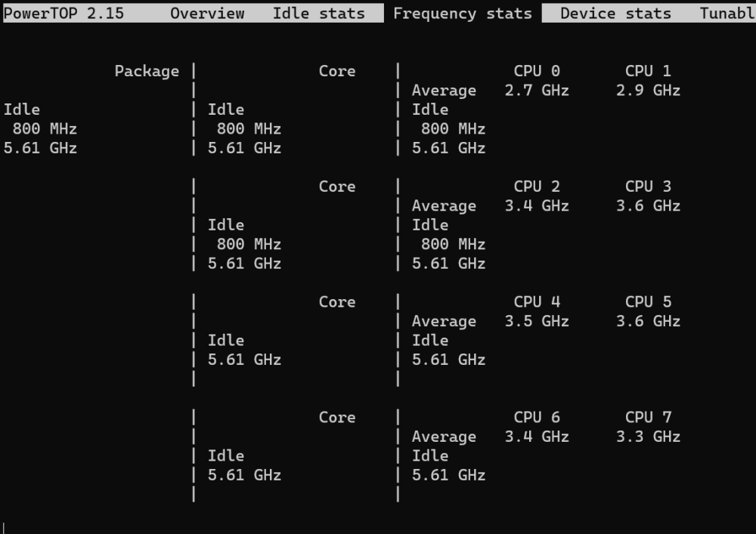The width and height of the screenshot is (756, 534).
Task: Click the terminal cursor at bottom left
Action: [4, 528]
